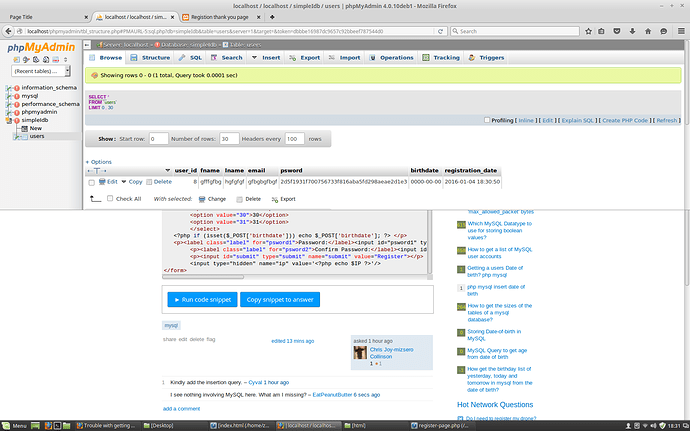Switch to the Structure tab
The image size is (690, 431).
coord(150,58)
